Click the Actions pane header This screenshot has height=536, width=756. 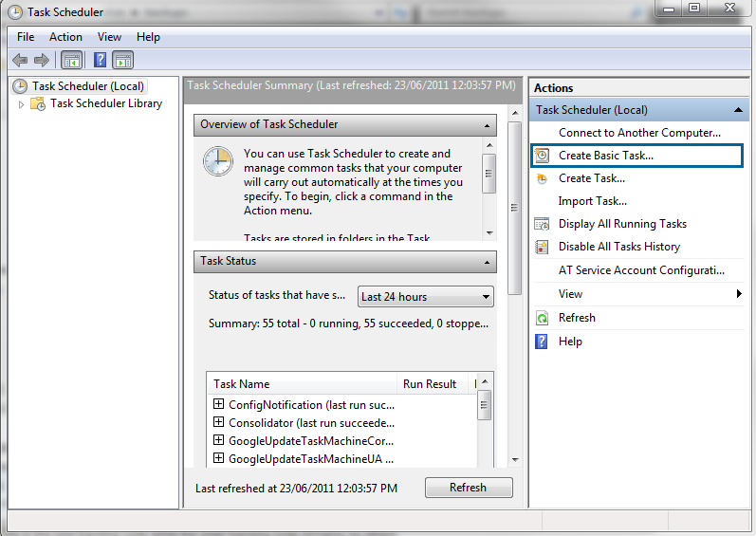[638, 88]
